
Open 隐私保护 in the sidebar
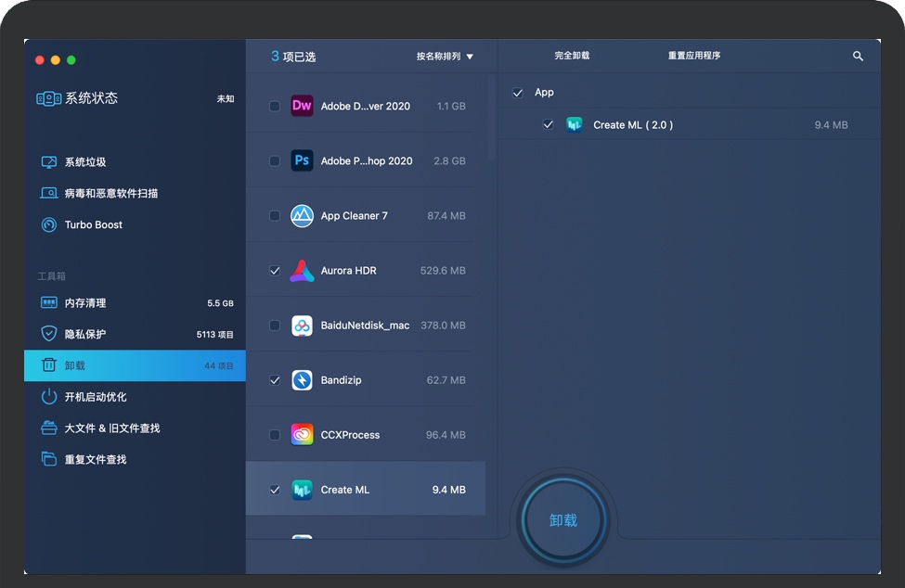pyautogui.click(x=136, y=334)
